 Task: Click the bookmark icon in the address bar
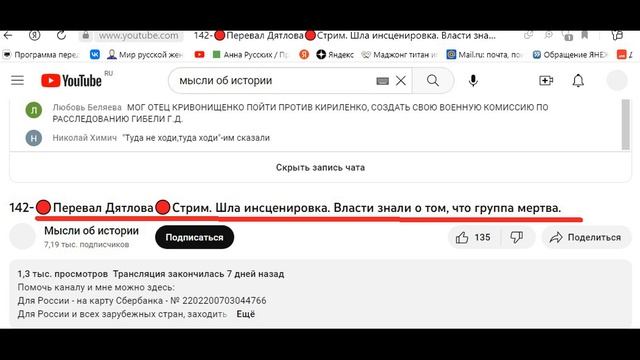584,36
